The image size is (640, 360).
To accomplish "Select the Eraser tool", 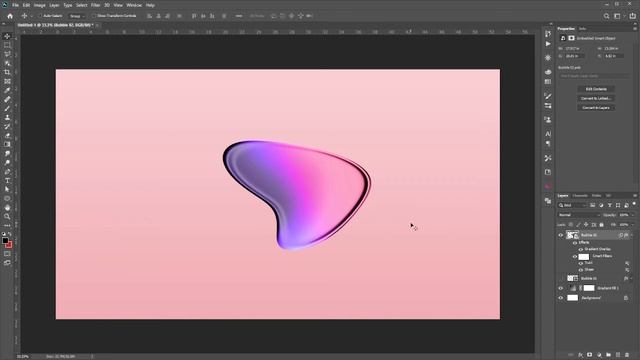I will pos(7,135).
